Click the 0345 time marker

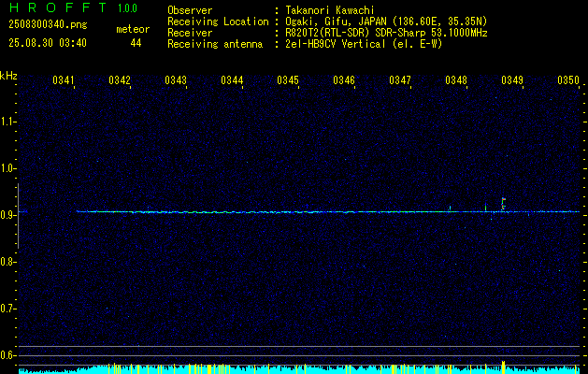[x=288, y=79]
